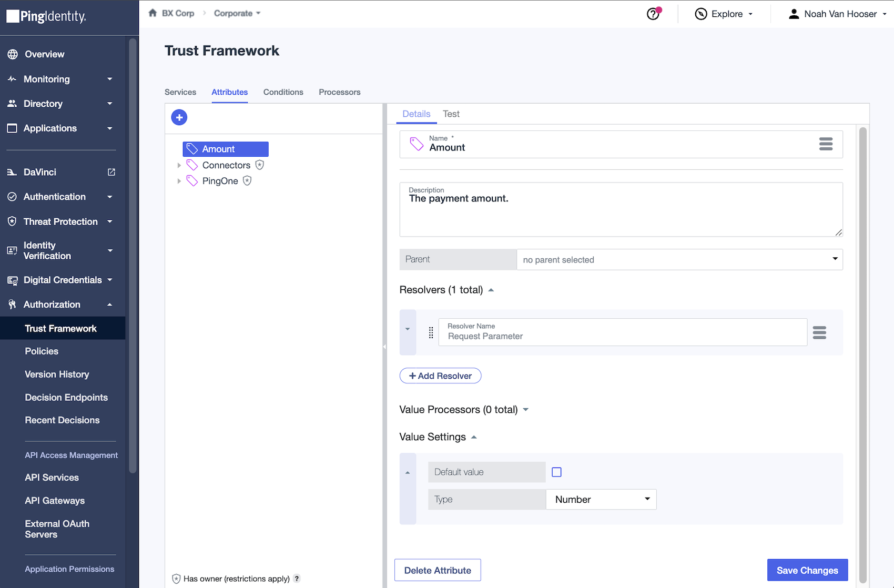Open Recent Decisions in the sidebar
Viewport: 894px width, 588px height.
click(62, 420)
